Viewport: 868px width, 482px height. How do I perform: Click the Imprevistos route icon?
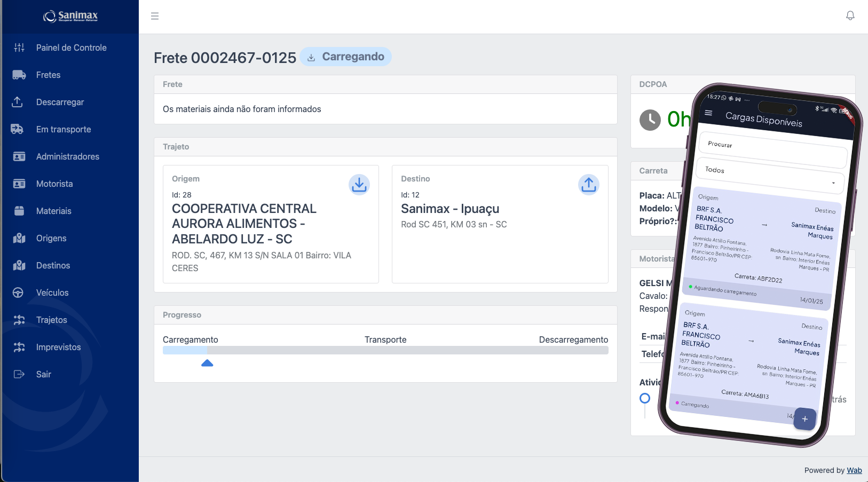19,347
